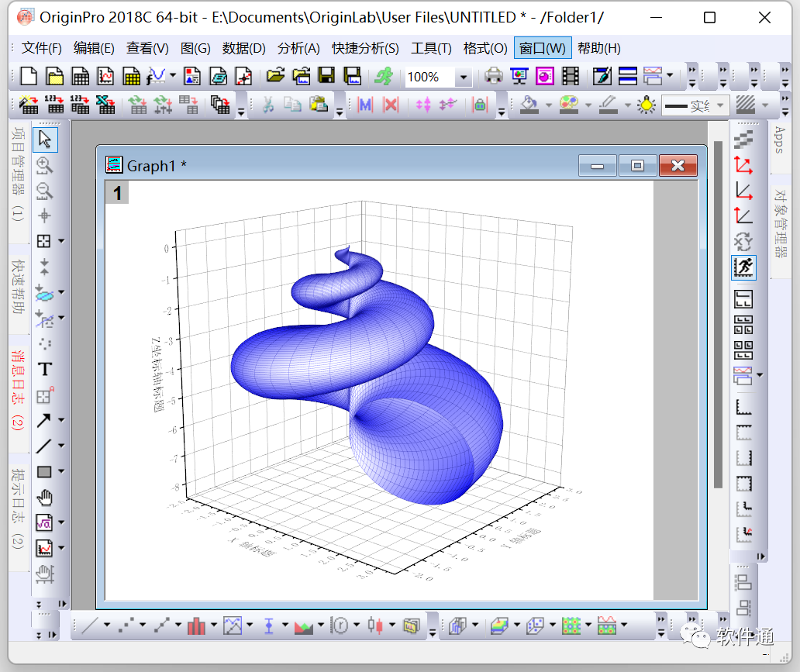Screen dimensions: 800x672
Task: Select layer 1 indicator in Graph1
Action: (x=117, y=193)
